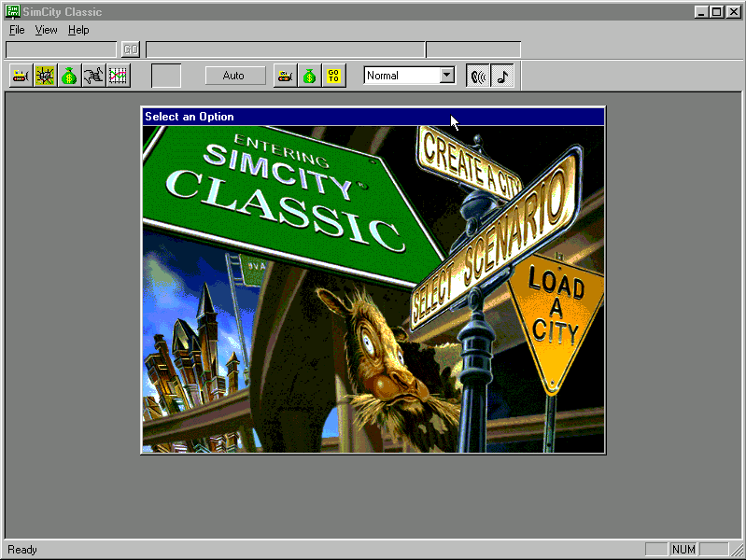This screenshot has width=746, height=560.
Task: Select the bulldozer icon at the toolbar's left end
Action: [21, 77]
